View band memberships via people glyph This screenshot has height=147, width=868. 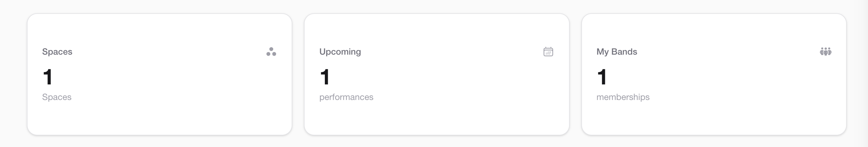tap(826, 52)
